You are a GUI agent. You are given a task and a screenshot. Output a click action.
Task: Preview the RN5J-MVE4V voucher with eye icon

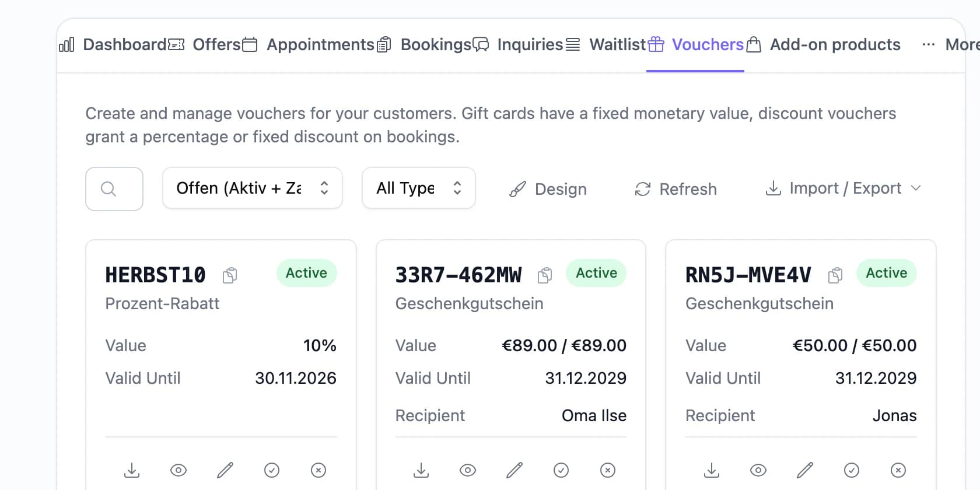tap(758, 470)
